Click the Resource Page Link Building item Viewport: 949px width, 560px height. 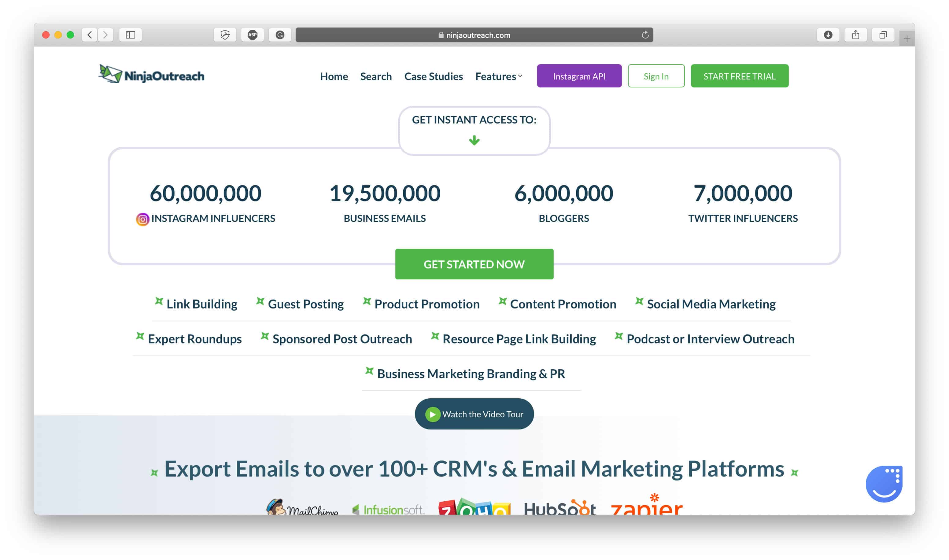pos(514,338)
